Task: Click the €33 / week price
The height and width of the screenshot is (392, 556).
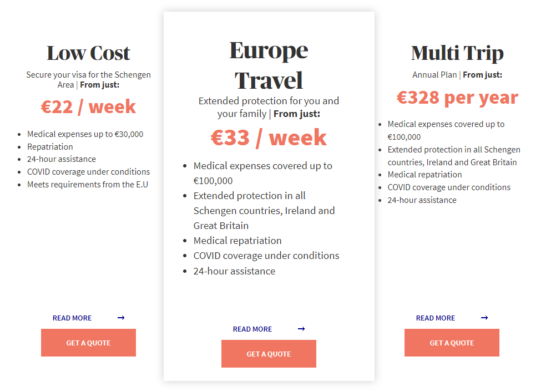Action: (x=269, y=138)
